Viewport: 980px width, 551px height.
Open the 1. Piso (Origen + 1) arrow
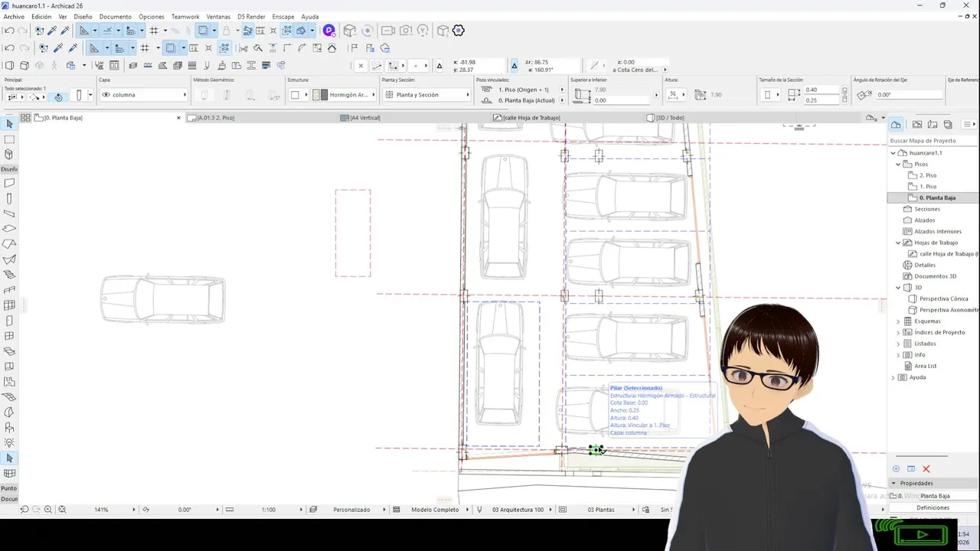[562, 90]
